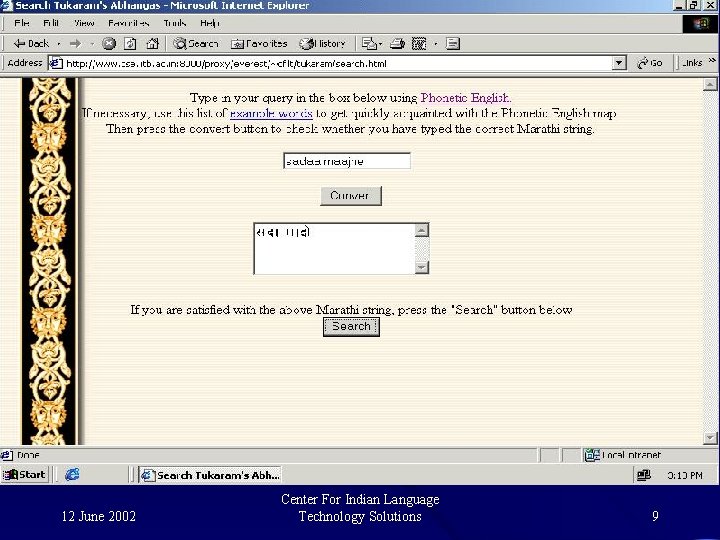720x540 pixels.
Task: Click the query text box containing sadaa maajhe
Action: (x=347, y=161)
